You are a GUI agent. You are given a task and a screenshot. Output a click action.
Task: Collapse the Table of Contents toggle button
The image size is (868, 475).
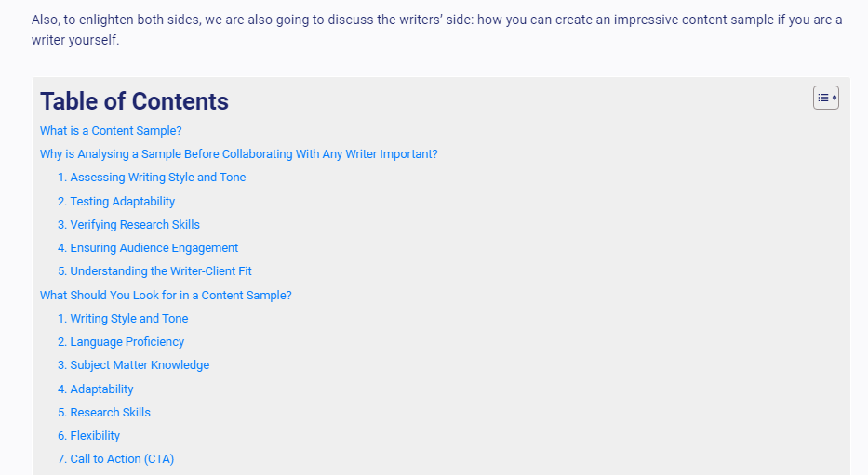(x=825, y=98)
